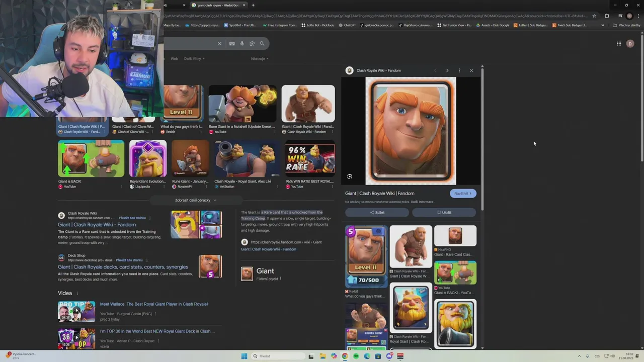This screenshot has width=644, height=362.
Task: Open the 'Free Instagram Com...' bookmark
Action: [x=279, y=25]
